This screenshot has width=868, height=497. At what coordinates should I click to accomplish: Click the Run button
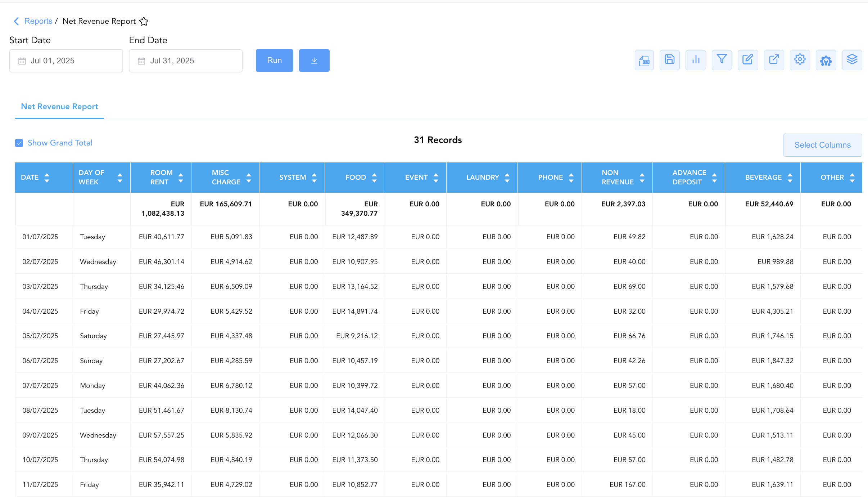coord(275,61)
